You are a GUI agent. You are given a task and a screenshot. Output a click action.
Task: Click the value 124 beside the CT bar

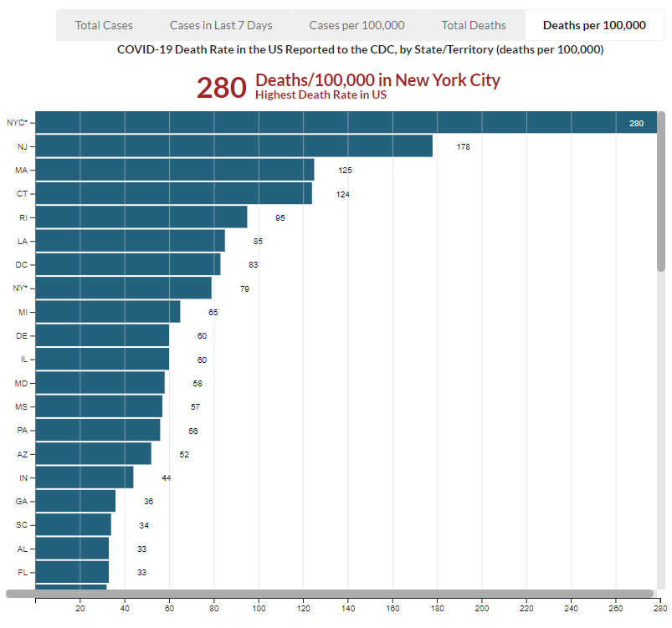click(x=343, y=195)
